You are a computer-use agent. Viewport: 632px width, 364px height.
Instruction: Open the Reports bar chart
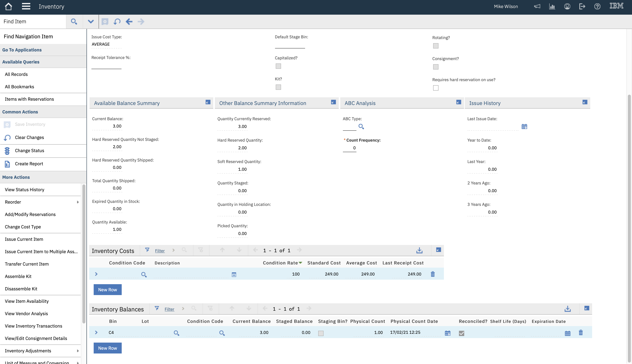[552, 7]
